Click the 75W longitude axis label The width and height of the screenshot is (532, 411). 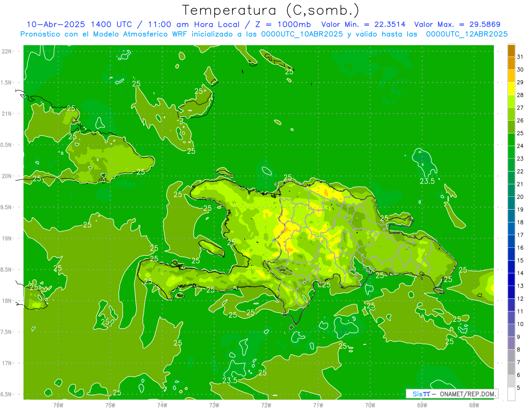[x=110, y=405]
